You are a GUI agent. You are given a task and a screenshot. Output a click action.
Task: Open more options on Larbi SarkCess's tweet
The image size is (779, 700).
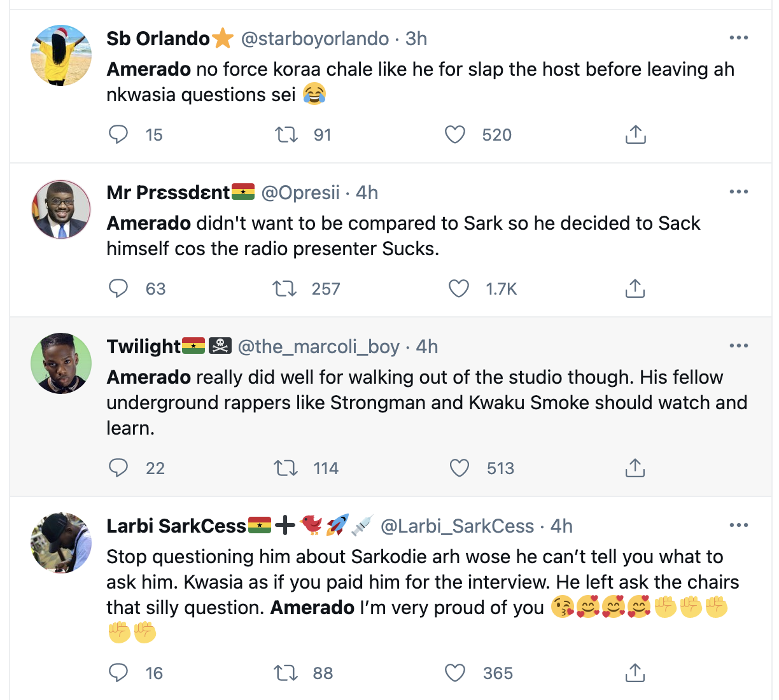point(738,526)
